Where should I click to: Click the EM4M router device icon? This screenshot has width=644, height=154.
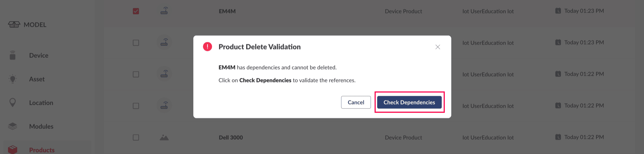(x=164, y=11)
